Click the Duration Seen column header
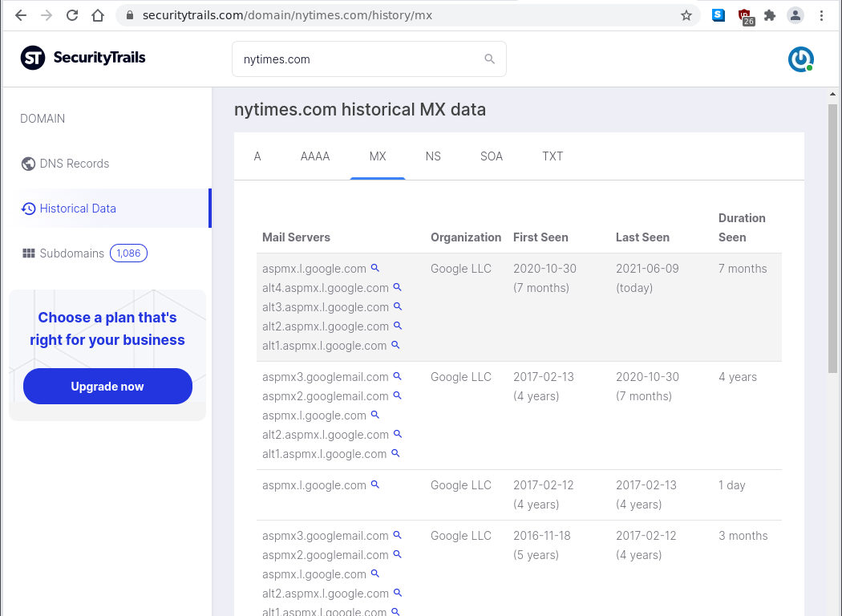 [742, 228]
